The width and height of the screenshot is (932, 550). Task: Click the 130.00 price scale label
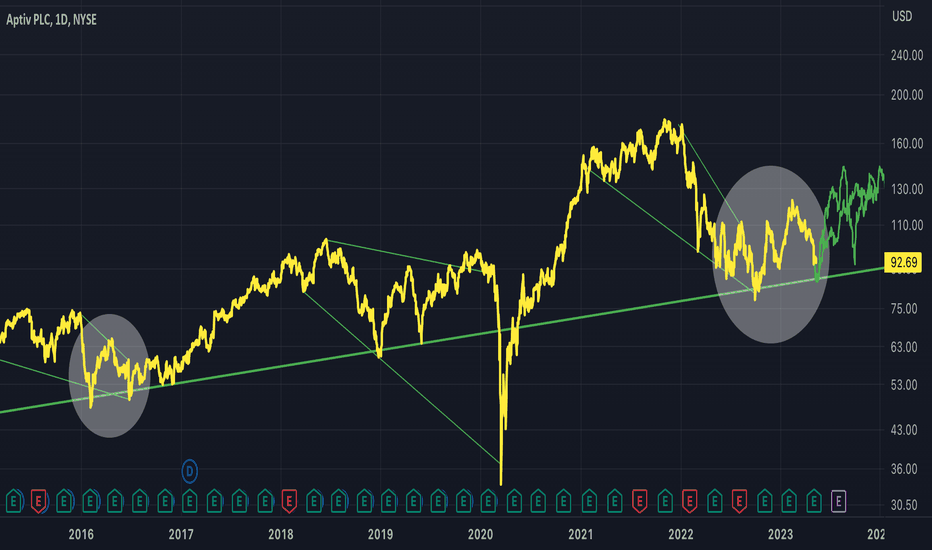[906, 189]
